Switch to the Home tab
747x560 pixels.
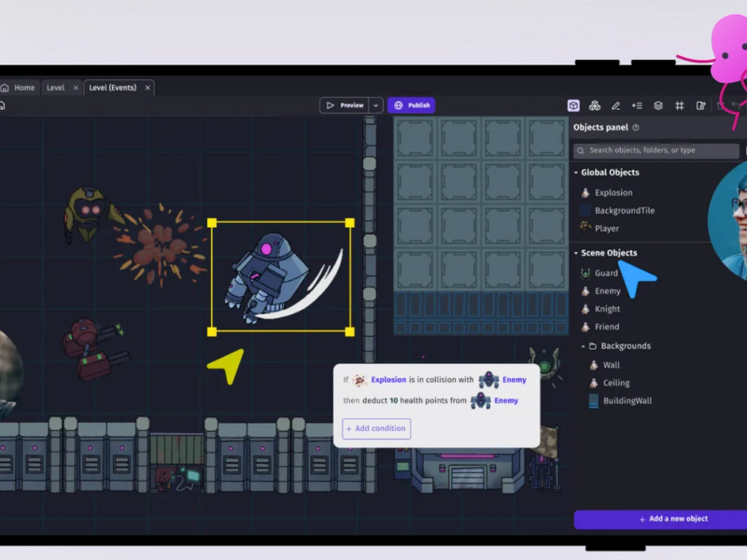[20, 88]
